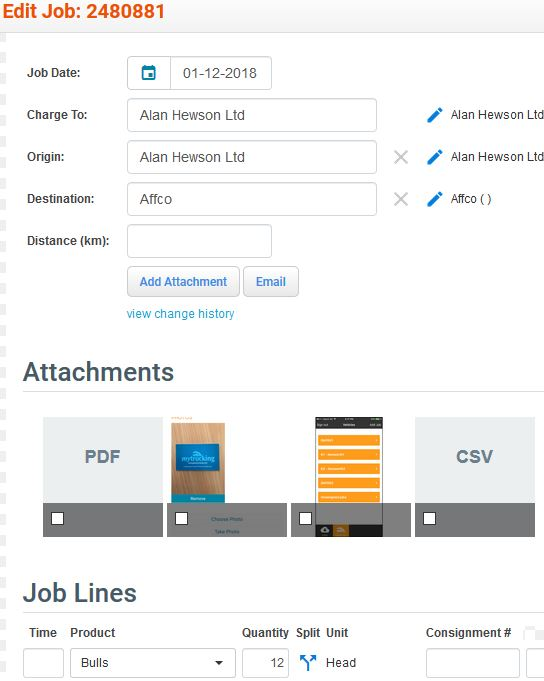Click the Quantity field showing 12
Screen dimensions: 544x681
(x=265, y=663)
